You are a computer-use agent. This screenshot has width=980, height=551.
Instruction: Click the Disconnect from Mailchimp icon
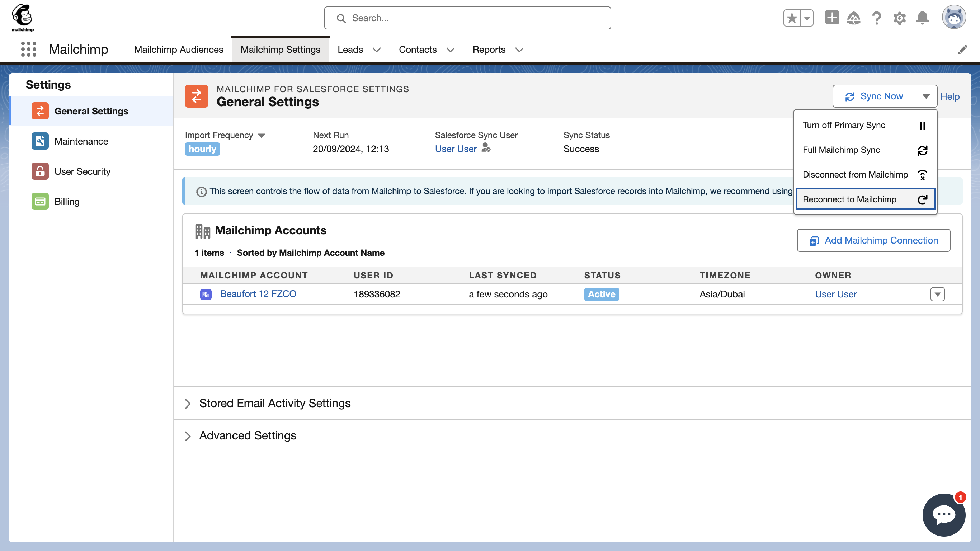(x=922, y=174)
